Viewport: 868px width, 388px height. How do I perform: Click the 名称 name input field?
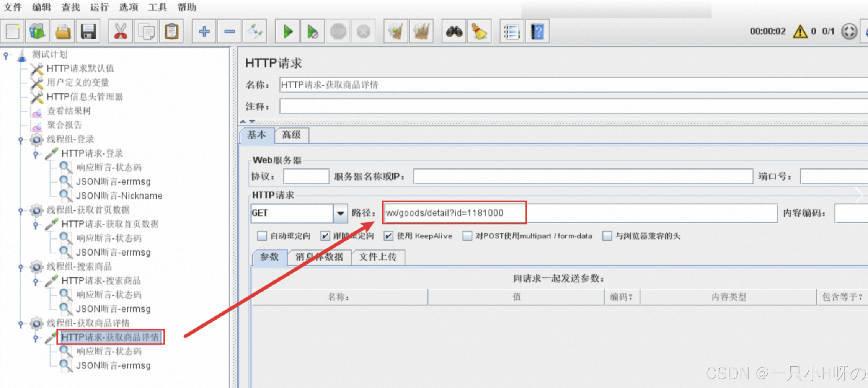pyautogui.click(x=573, y=85)
